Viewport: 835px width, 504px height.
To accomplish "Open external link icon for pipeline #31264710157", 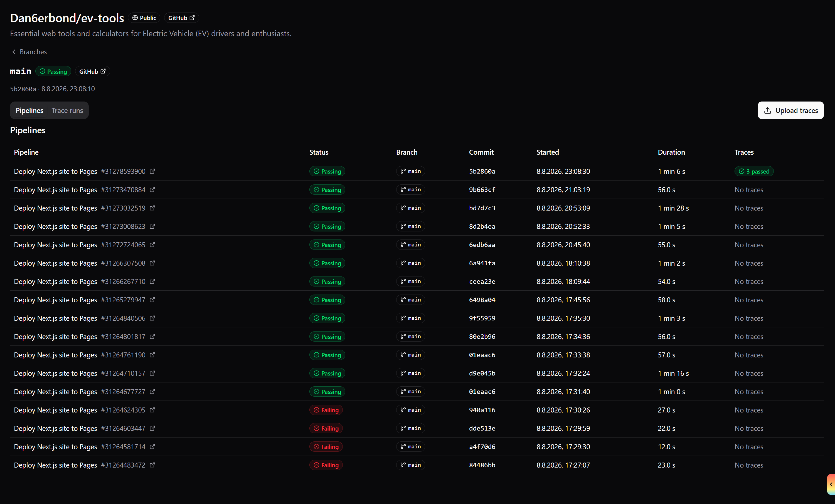I will click(152, 373).
